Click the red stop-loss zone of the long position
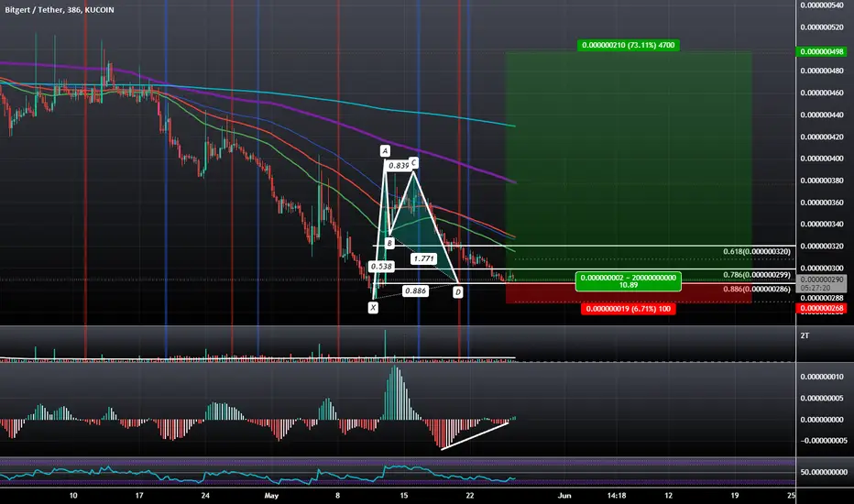 (629, 292)
